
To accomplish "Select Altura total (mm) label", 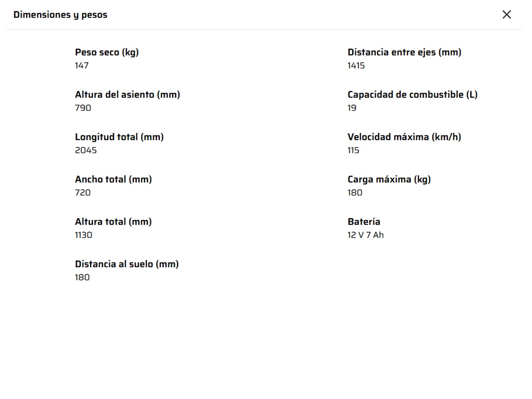I will 113,221.
